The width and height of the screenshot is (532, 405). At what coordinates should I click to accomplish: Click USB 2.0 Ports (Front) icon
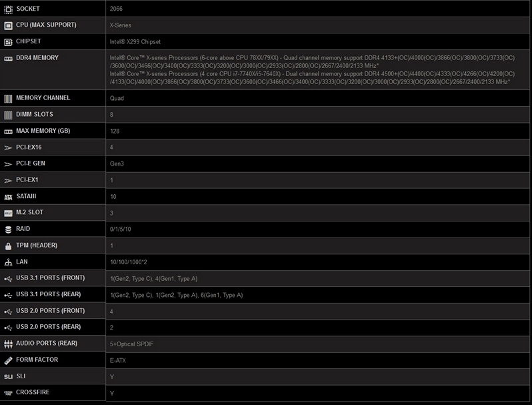tap(8, 312)
